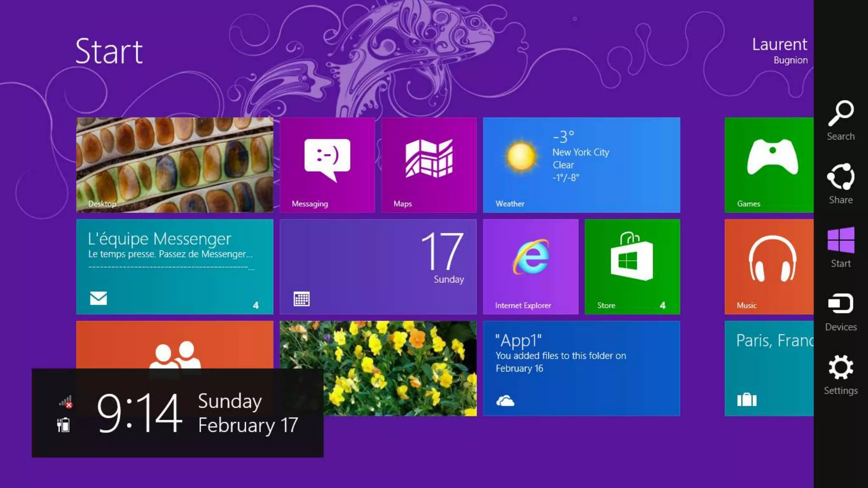Open the SkyDrive "App1" tile
The height and width of the screenshot is (488, 868).
(x=581, y=368)
